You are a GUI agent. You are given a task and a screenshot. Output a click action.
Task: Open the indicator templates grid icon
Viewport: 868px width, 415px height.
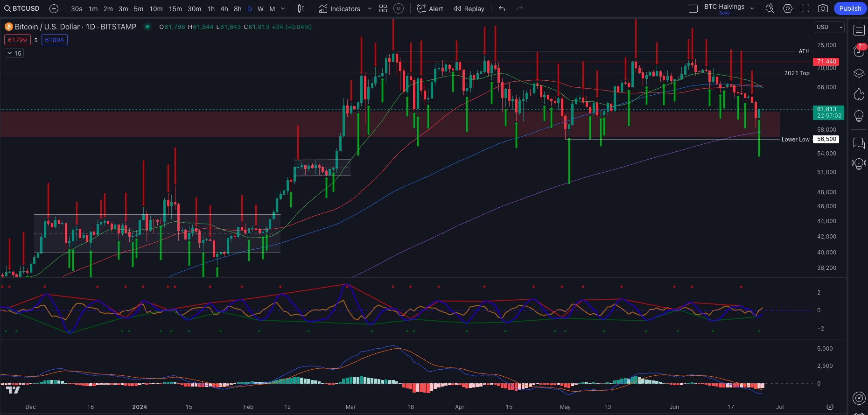(x=383, y=8)
